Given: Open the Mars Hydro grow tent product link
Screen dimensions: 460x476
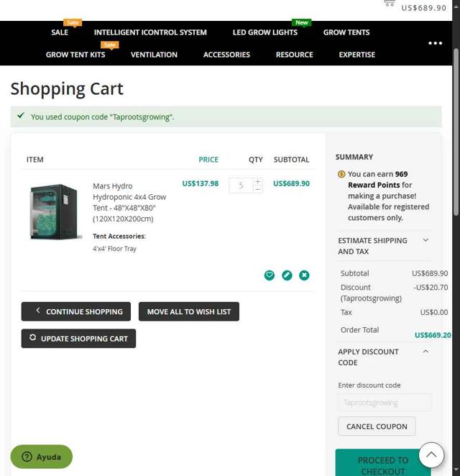Looking at the screenshot, I should click(129, 203).
